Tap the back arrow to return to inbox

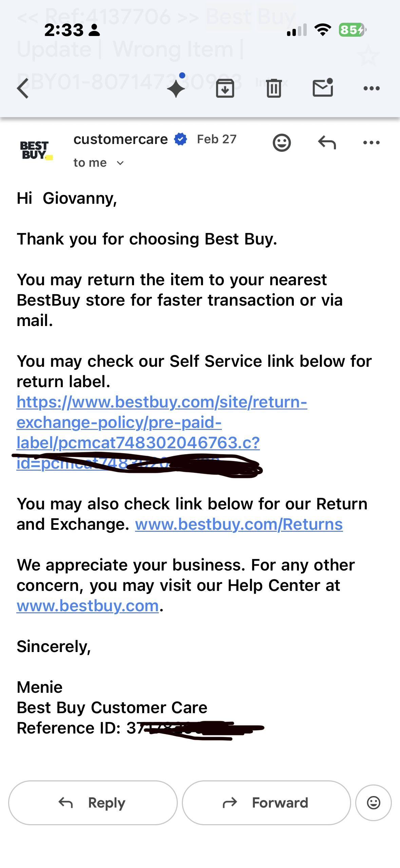point(21,88)
